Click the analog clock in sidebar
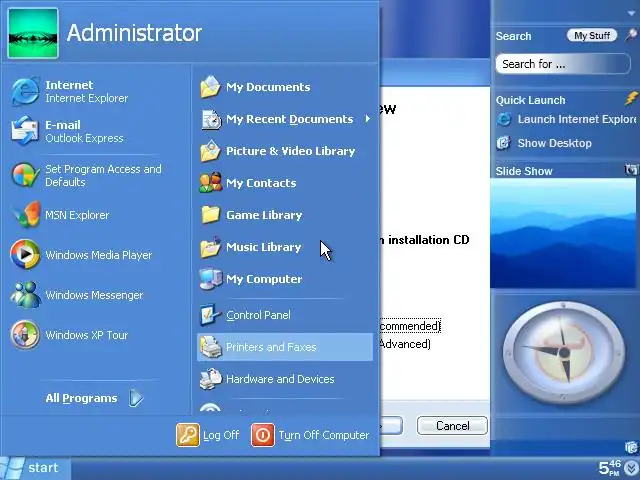Image resolution: width=640 pixels, height=480 pixels. pos(564,352)
